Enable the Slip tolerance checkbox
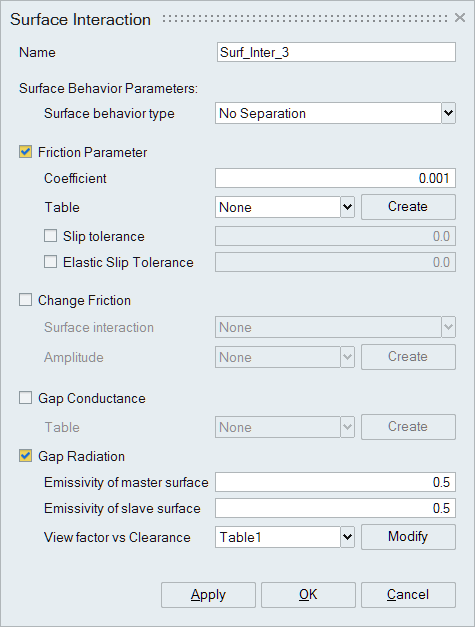475x627 pixels. coord(50,236)
